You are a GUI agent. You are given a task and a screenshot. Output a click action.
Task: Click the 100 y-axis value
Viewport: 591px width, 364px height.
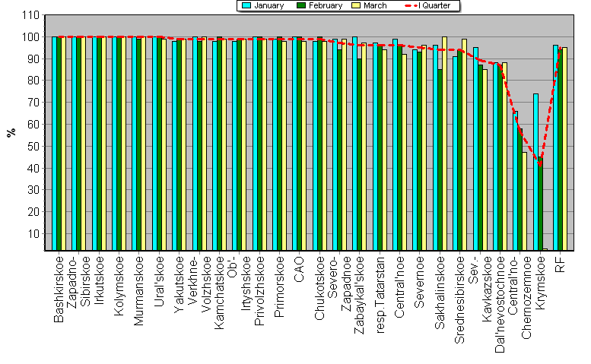click(x=31, y=37)
